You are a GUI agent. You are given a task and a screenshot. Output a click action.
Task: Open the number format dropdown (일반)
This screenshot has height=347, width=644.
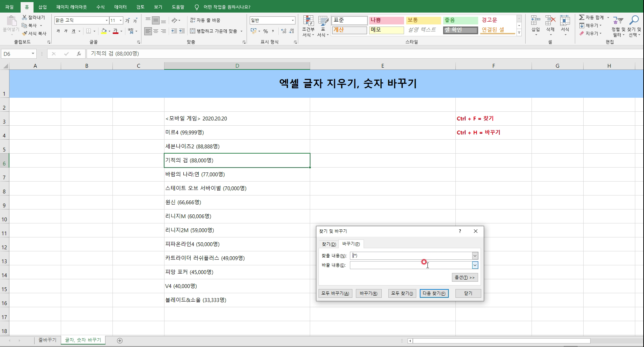[x=293, y=21]
